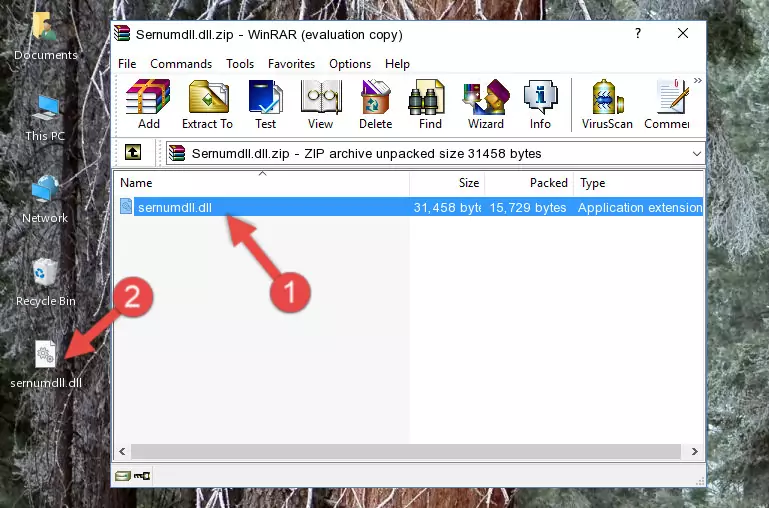
Task: Expand hidden toolbar items chevron
Action: point(698,80)
